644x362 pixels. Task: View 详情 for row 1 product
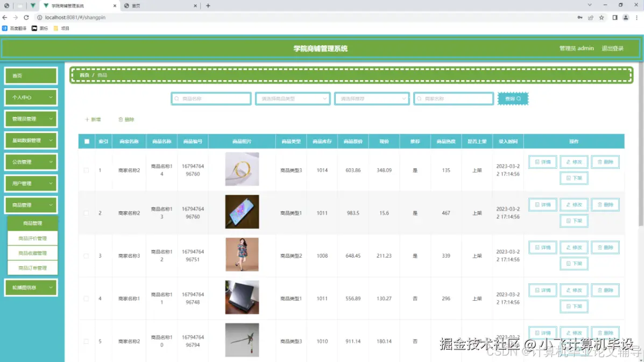(542, 162)
